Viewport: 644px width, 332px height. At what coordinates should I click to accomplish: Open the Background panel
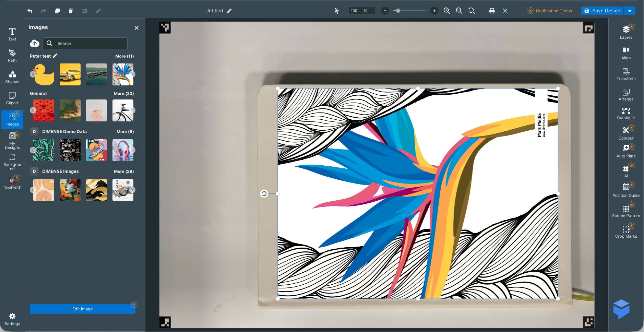[12, 162]
